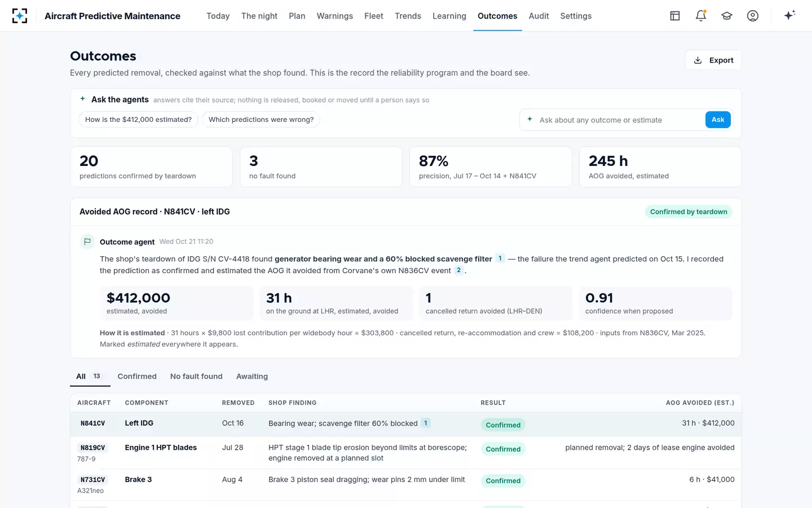Select the N841CV Left IDG row
Image resolution: width=812 pixels, height=508 pixels.
tap(405, 424)
